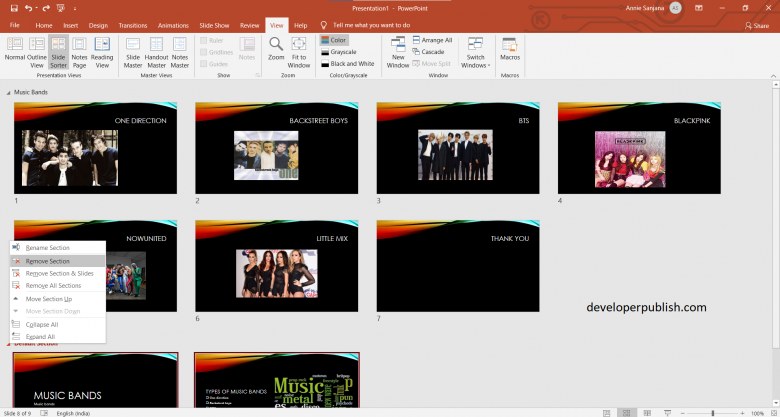Click Fit to Window icon
Screen dimensions: 780x417
(x=299, y=50)
